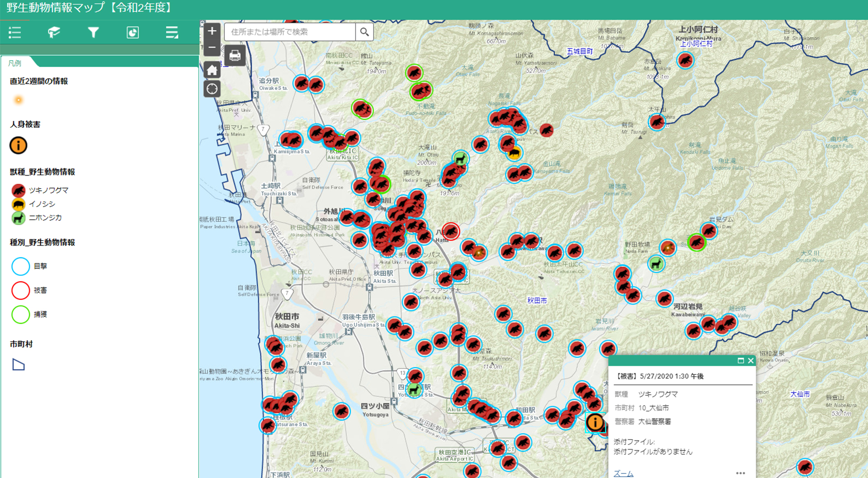Return to the default home extent

click(212, 70)
